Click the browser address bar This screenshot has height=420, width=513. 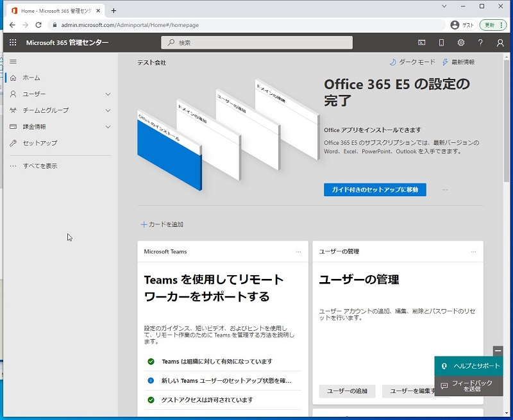pyautogui.click(x=247, y=25)
